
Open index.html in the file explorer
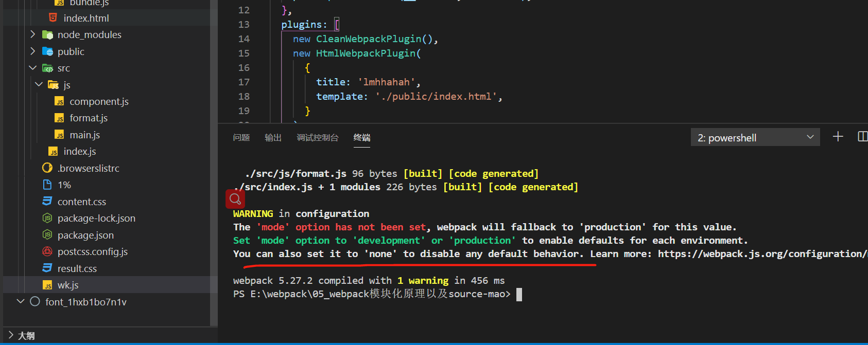86,18
